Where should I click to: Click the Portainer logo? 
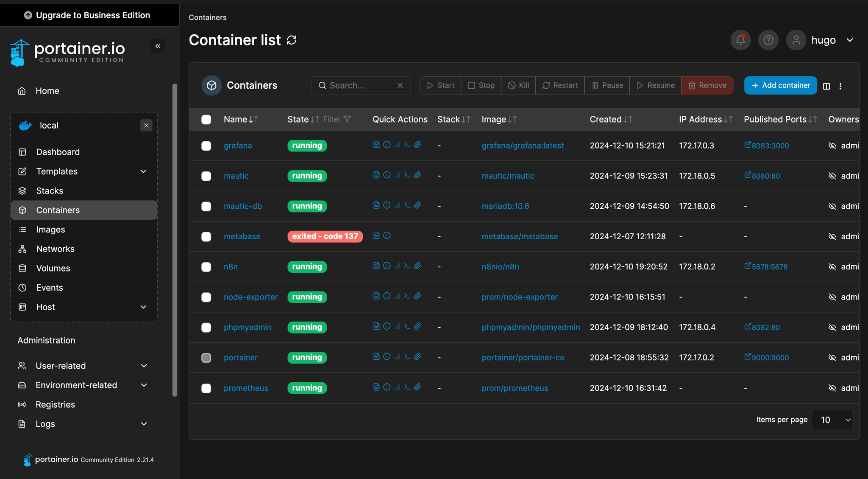67,52
